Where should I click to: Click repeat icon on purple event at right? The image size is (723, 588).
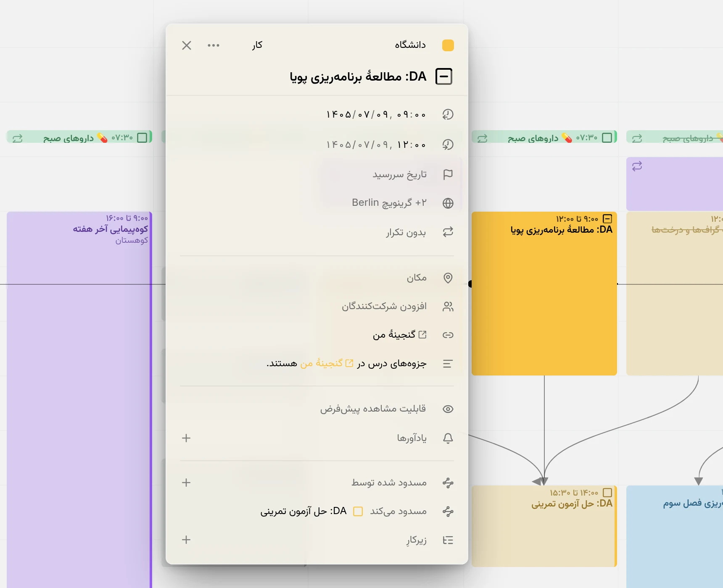coord(637,166)
